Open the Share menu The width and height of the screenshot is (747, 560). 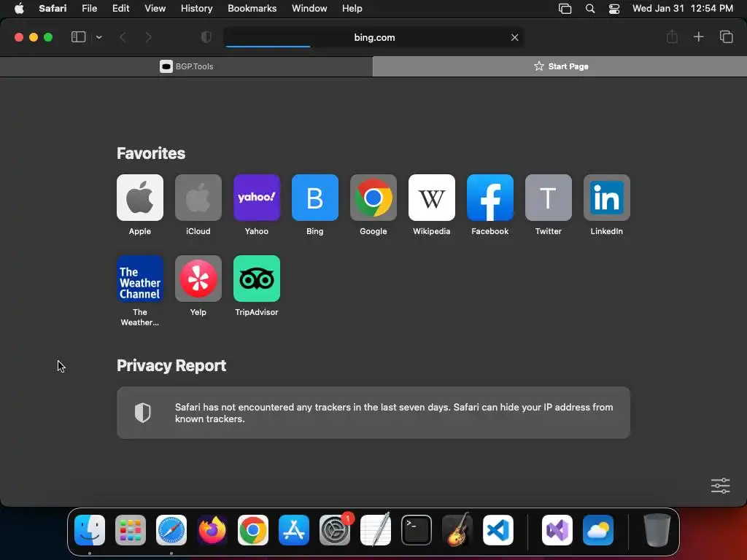[672, 36]
